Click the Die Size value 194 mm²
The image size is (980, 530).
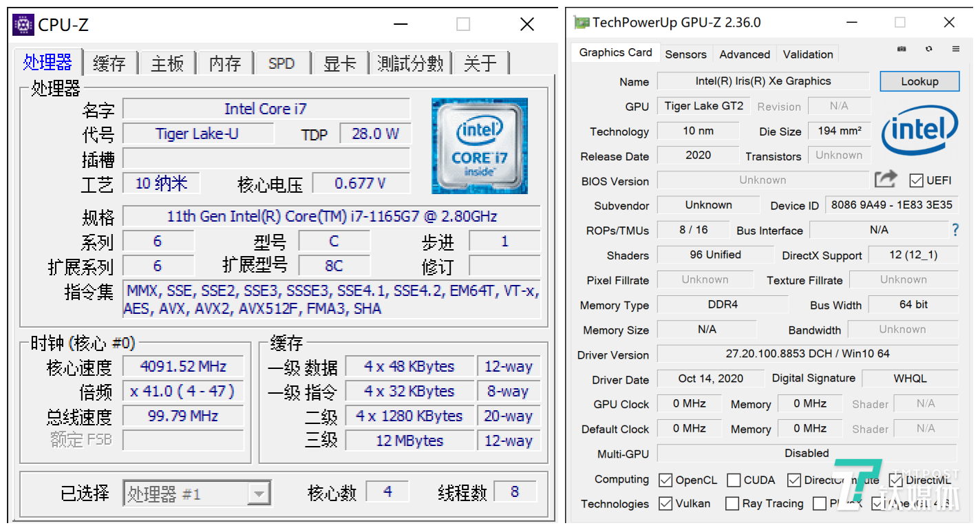pyautogui.click(x=840, y=131)
